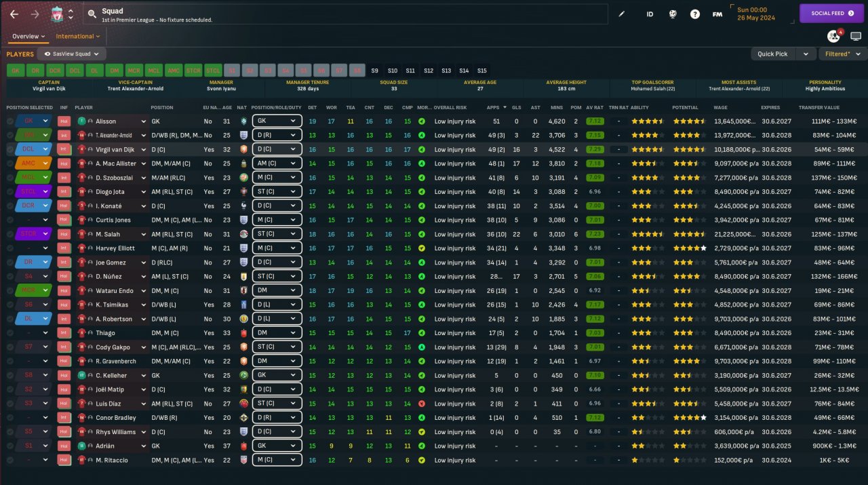Click the green STCL position button
The height and width of the screenshot is (485, 868).
pyautogui.click(x=213, y=71)
